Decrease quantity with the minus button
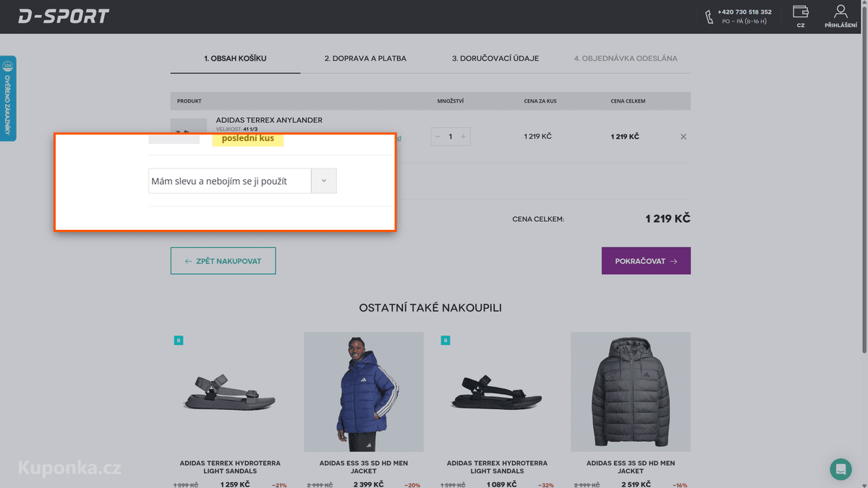The image size is (868, 488). (x=438, y=137)
